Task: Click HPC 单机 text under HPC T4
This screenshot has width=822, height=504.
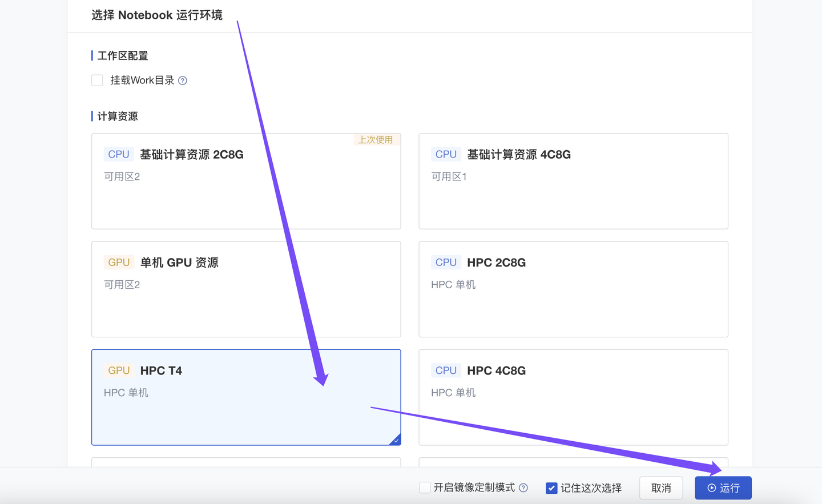Action: pyautogui.click(x=126, y=393)
